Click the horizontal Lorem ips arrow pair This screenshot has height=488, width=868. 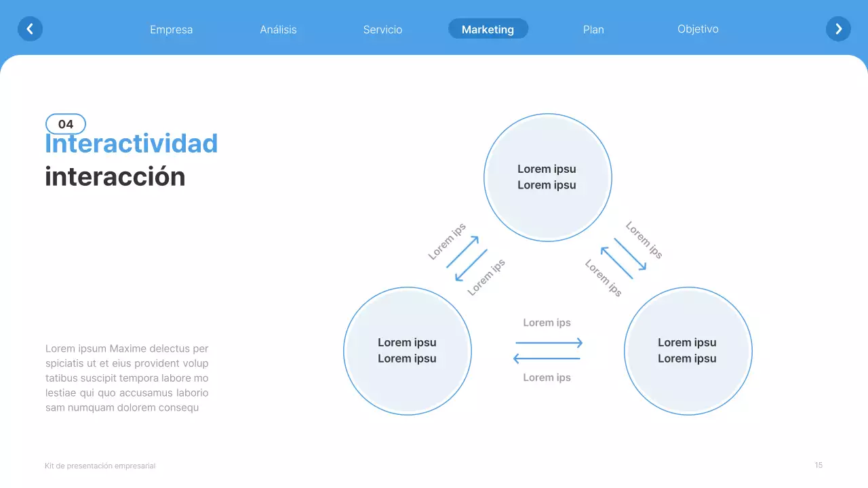547,350
